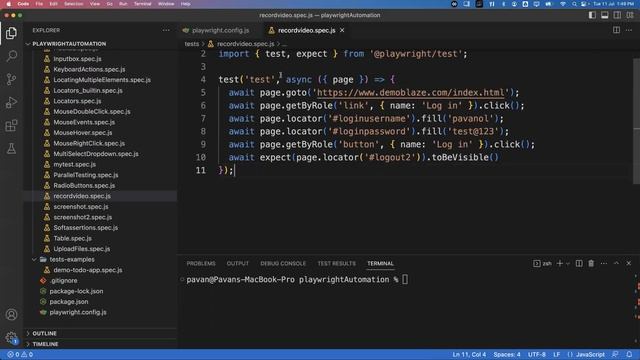Open LocatingMultipleElements.spec.js file

point(102,80)
